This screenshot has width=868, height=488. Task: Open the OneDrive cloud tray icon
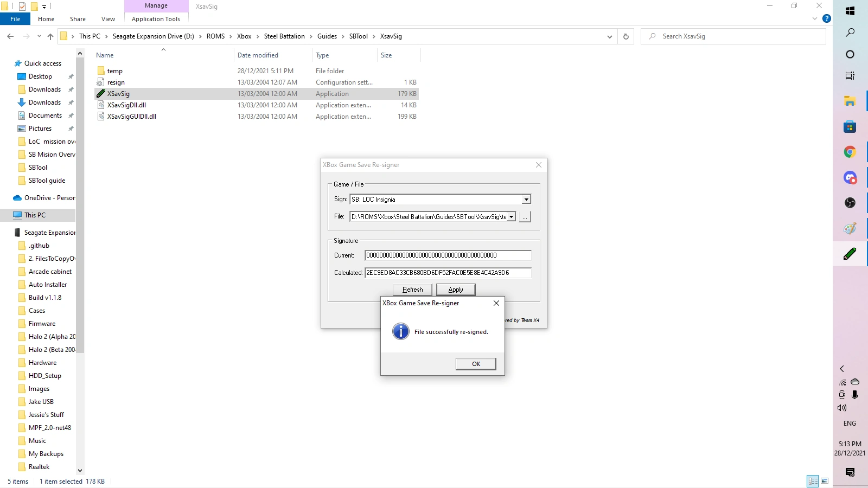[x=855, y=382]
